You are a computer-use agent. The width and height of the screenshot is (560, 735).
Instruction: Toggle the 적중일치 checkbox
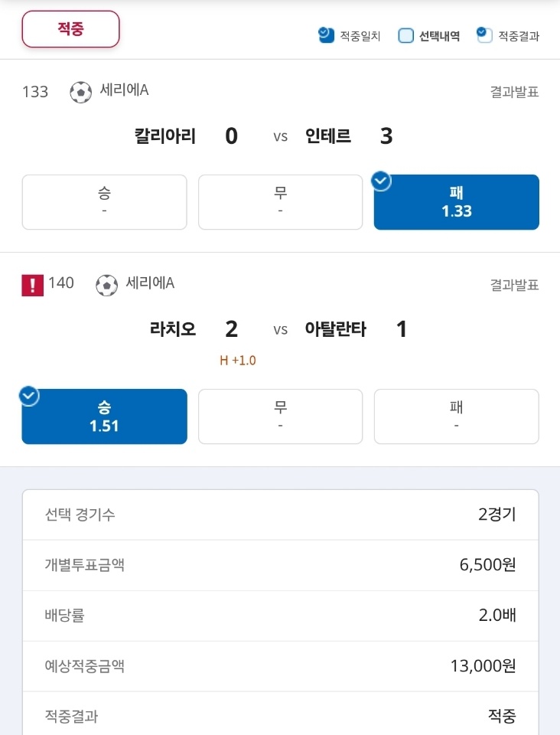(x=326, y=35)
